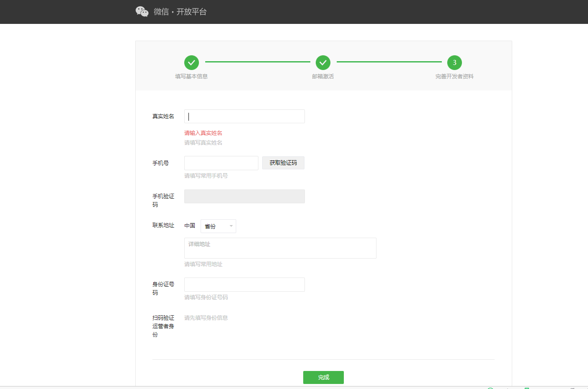The width and height of the screenshot is (588, 389).
Task: Click the 邮箱激活 step label
Action: 323,76
